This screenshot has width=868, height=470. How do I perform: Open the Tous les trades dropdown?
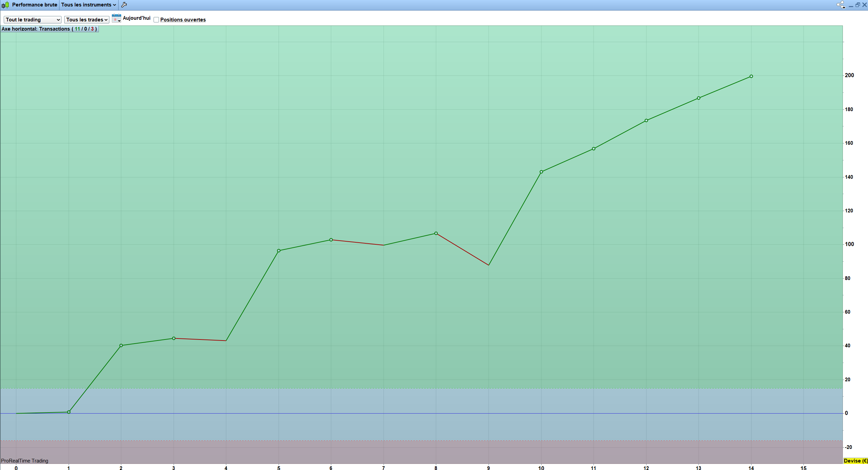pos(87,20)
